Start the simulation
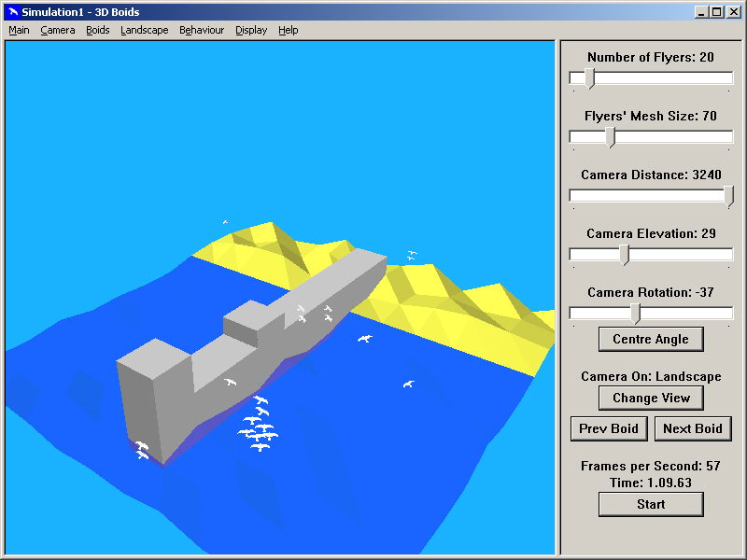The image size is (747, 560). click(651, 504)
